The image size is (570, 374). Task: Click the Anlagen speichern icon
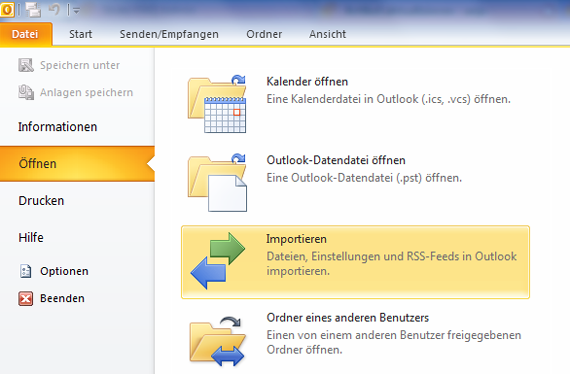pos(26,92)
